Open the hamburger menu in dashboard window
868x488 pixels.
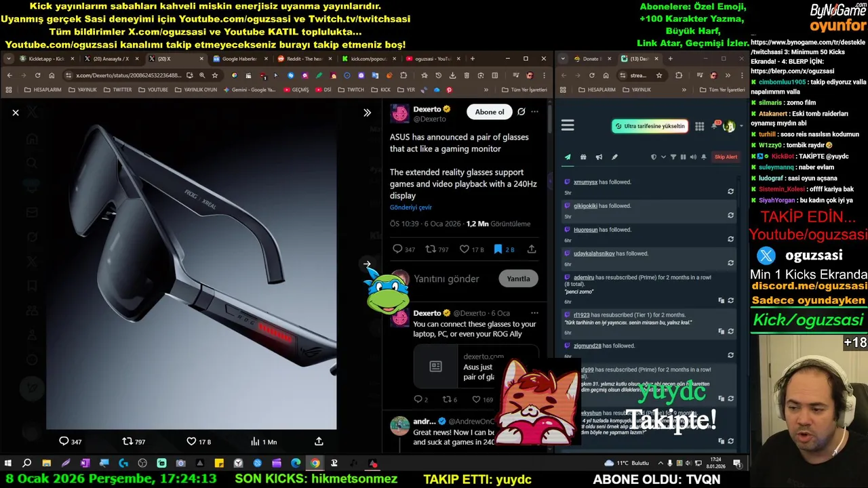(568, 125)
